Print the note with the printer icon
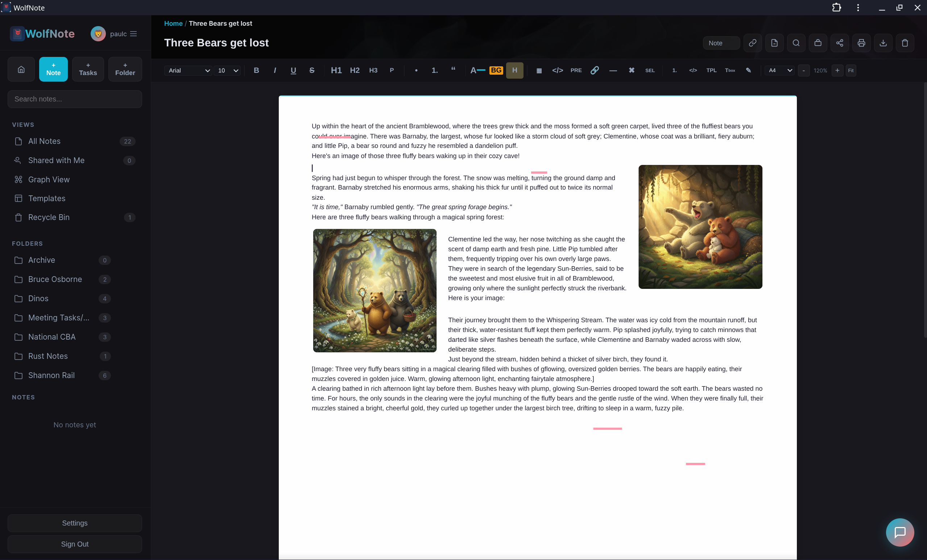927x560 pixels. pyautogui.click(x=861, y=43)
